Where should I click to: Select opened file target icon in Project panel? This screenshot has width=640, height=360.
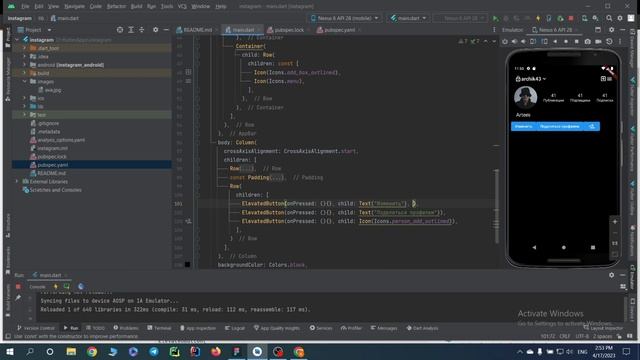pos(120,30)
